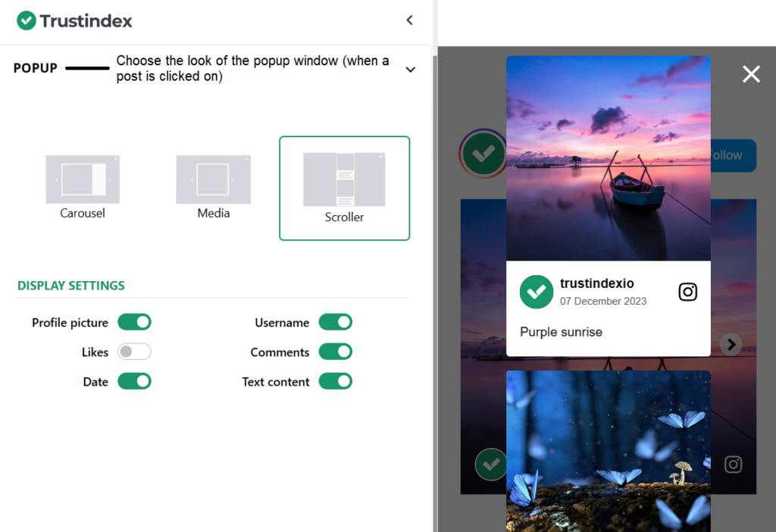The width and height of the screenshot is (776, 532).
Task: Close the popup with X icon
Action: (x=751, y=74)
